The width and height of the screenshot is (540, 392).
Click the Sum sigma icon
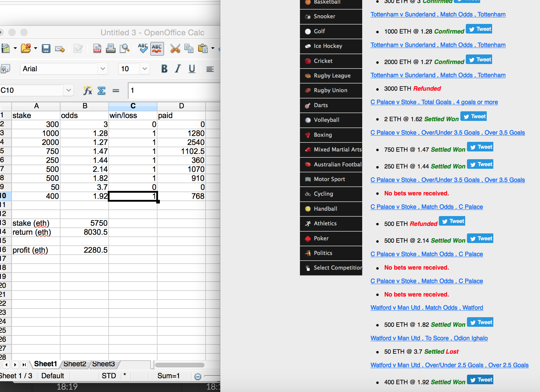[x=101, y=90]
